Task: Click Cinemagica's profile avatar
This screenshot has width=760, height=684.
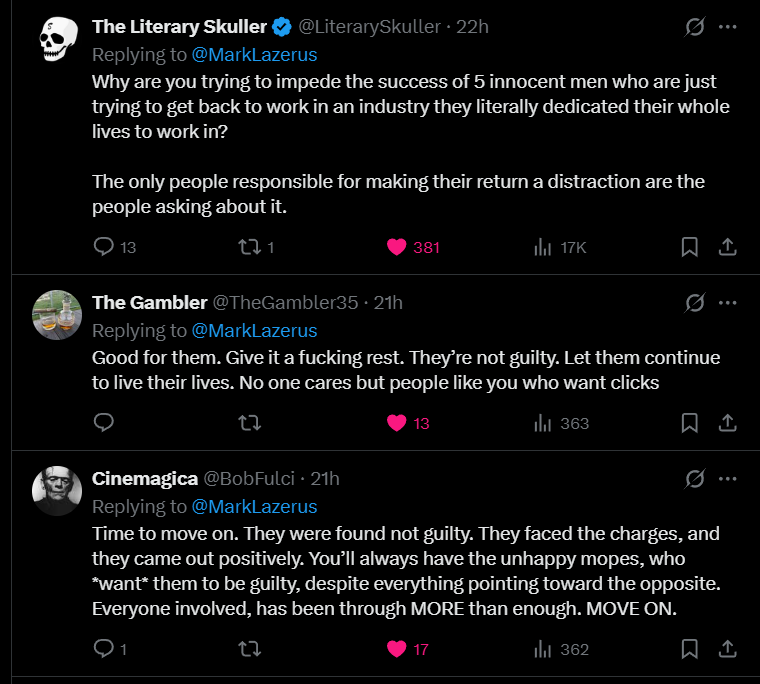Action: pyautogui.click(x=58, y=491)
